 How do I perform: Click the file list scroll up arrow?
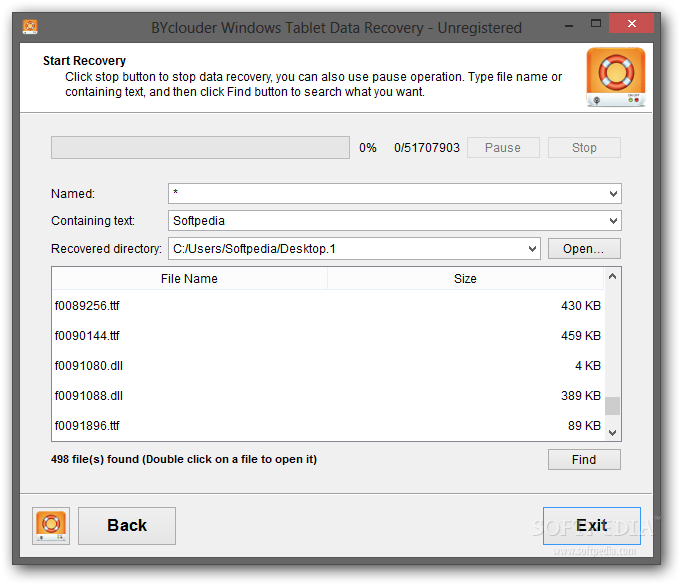pos(612,277)
